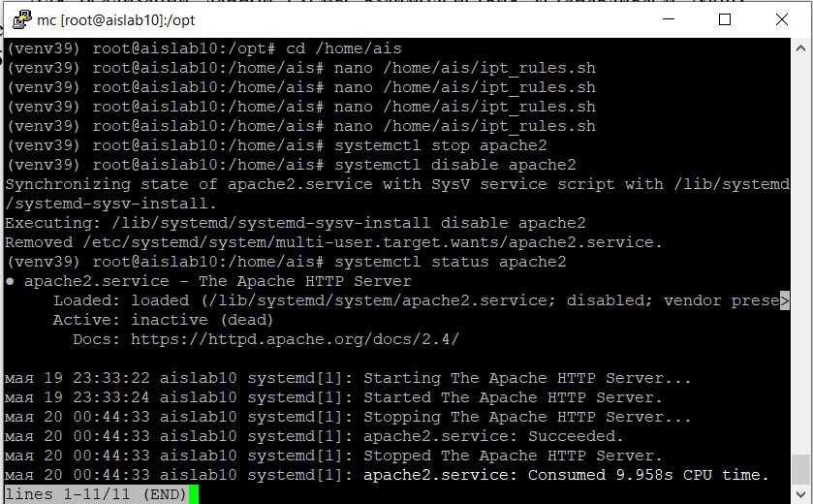
Task: Click the https://httpd.apache.org/docs/2.4/ URL
Action: pos(295,339)
